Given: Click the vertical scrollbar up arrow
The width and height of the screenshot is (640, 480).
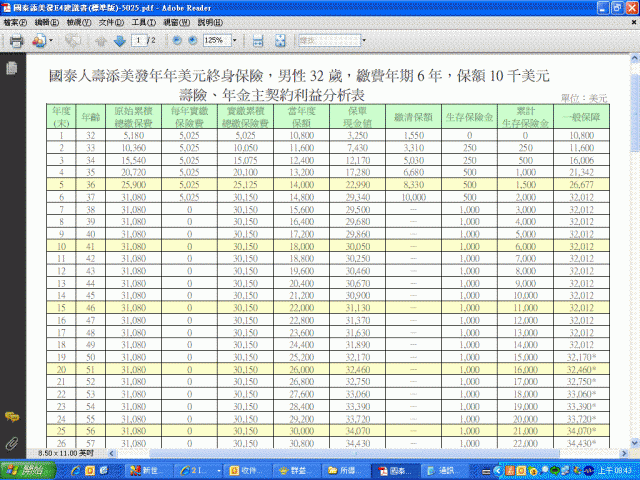Looking at the screenshot, I should tap(634, 59).
